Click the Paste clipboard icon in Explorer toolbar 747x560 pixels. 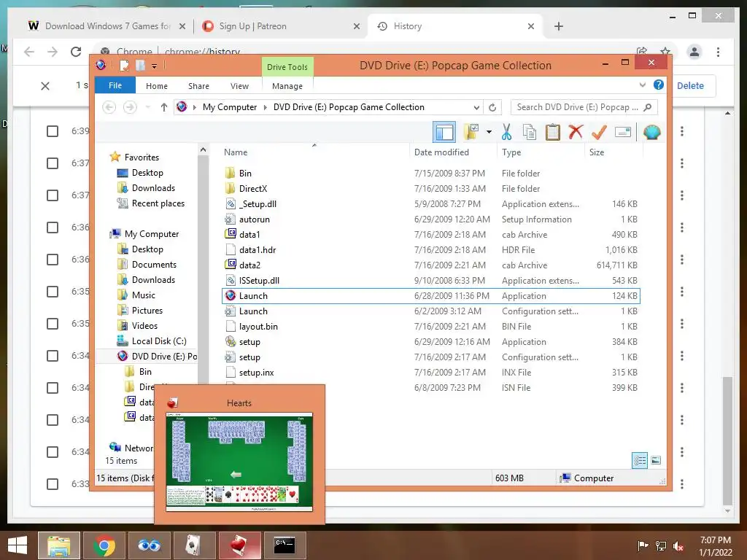(553, 132)
